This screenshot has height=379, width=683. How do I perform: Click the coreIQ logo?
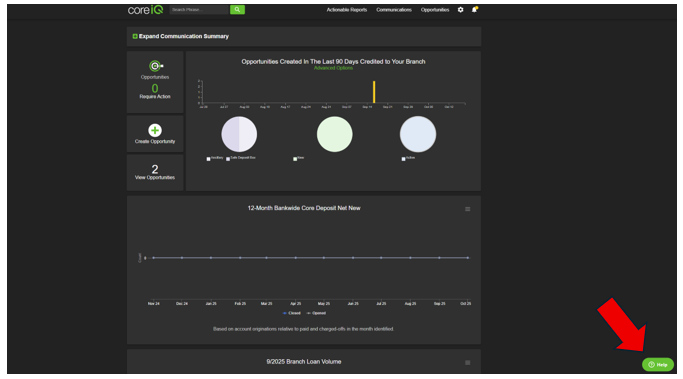(x=145, y=10)
